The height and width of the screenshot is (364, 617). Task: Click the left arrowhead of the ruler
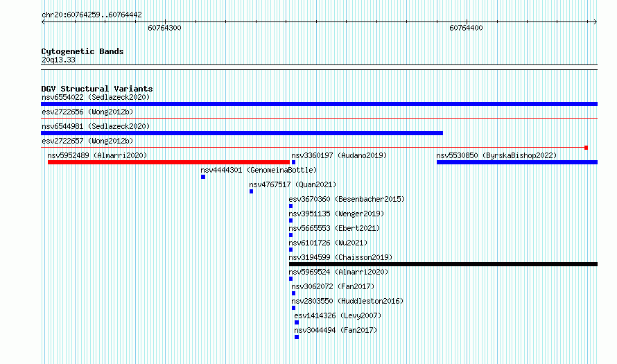pyautogui.click(x=43, y=22)
